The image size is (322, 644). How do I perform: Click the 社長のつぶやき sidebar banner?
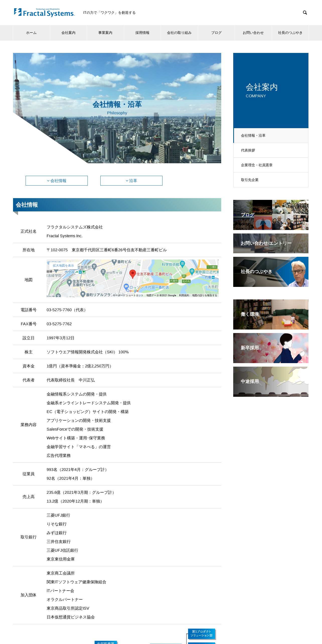(271, 272)
